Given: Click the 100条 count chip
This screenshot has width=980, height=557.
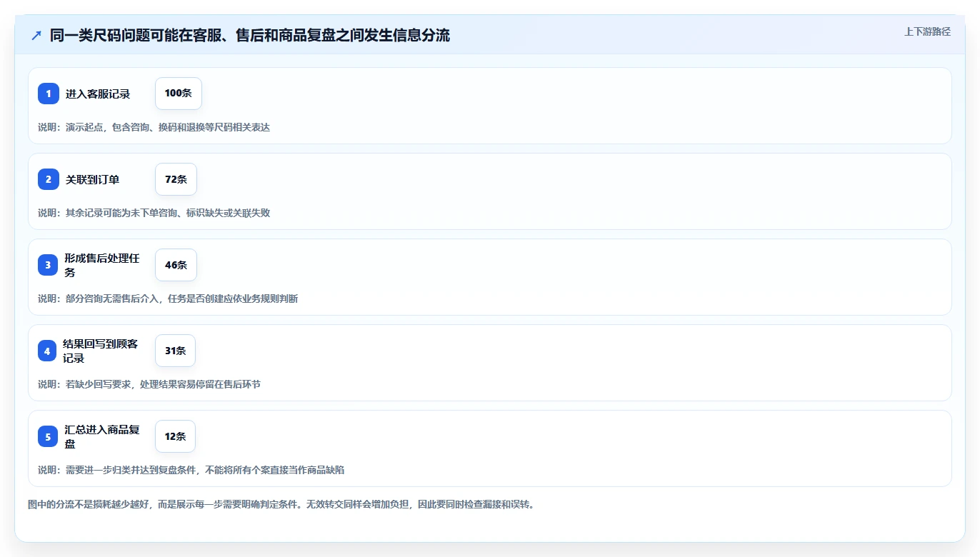Looking at the screenshot, I should coord(179,94).
